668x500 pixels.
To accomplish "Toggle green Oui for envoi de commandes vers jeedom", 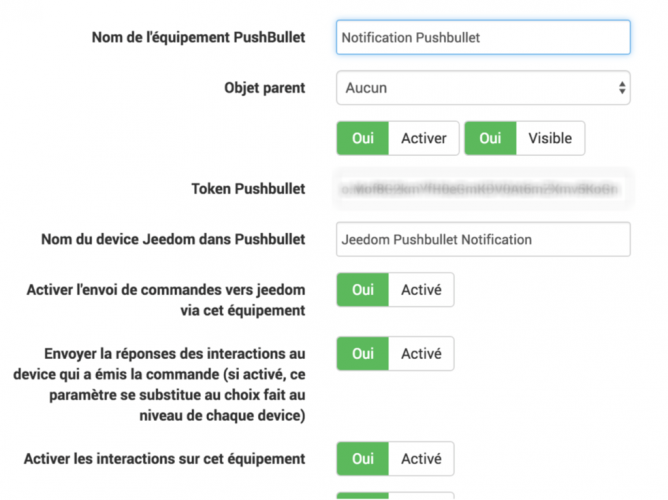I will pyautogui.click(x=363, y=290).
